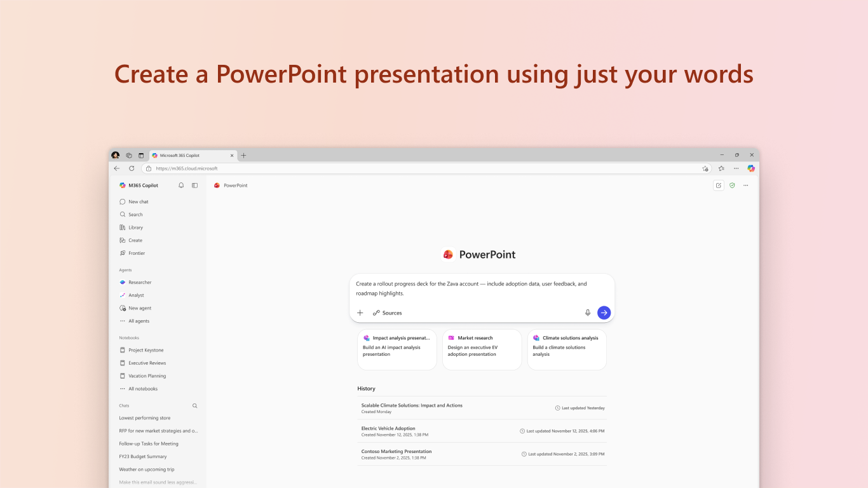Open the PowerPoint agent more options menu
868x488 pixels.
[x=745, y=186]
